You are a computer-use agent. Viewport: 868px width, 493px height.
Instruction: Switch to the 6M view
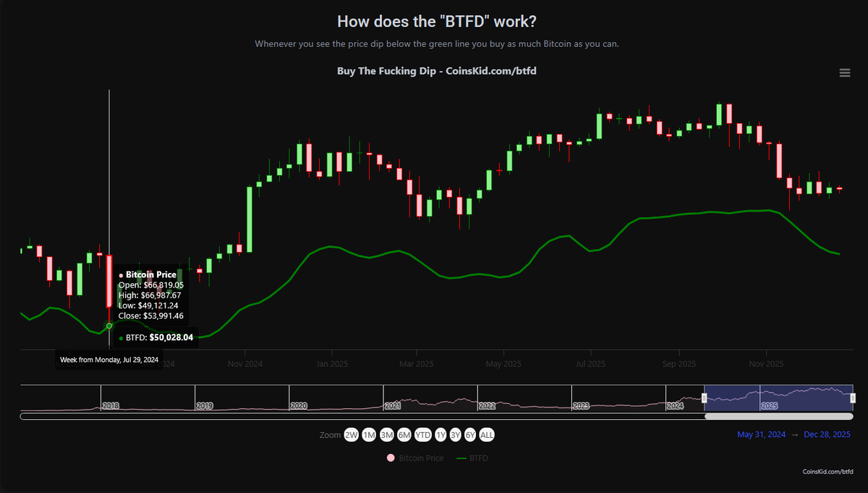[403, 435]
